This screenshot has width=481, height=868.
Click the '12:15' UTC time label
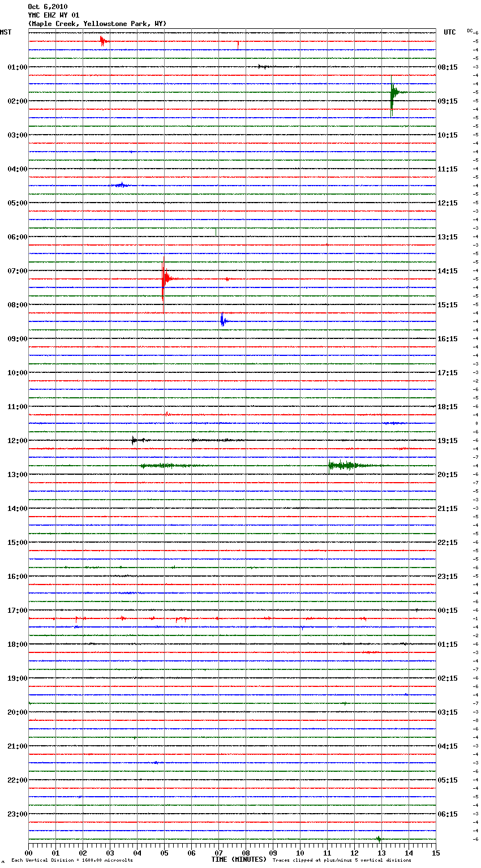point(448,203)
